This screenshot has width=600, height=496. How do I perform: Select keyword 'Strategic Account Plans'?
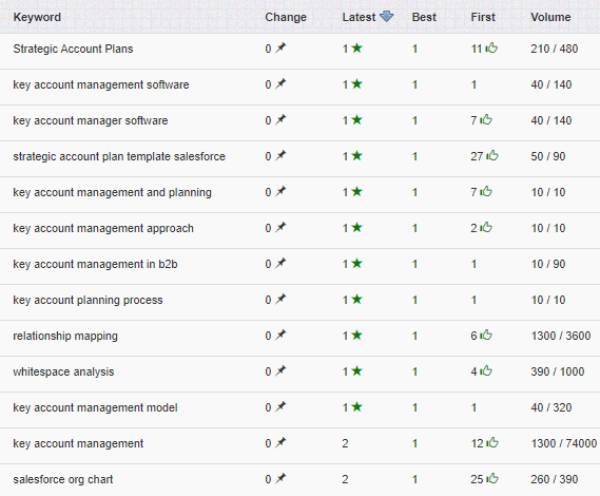click(73, 49)
